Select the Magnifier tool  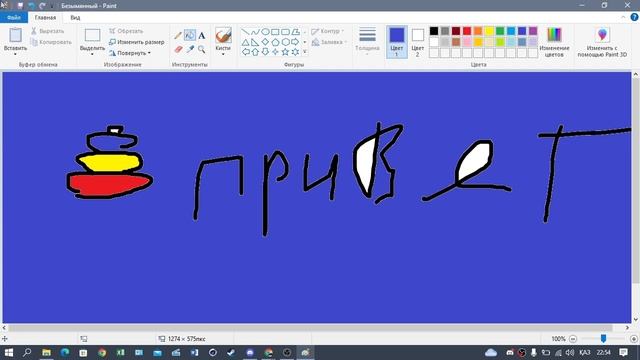[202, 49]
